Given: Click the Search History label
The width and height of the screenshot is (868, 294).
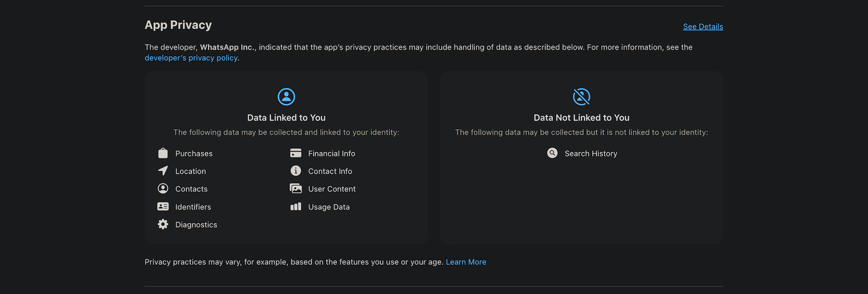Looking at the screenshot, I should 591,153.
